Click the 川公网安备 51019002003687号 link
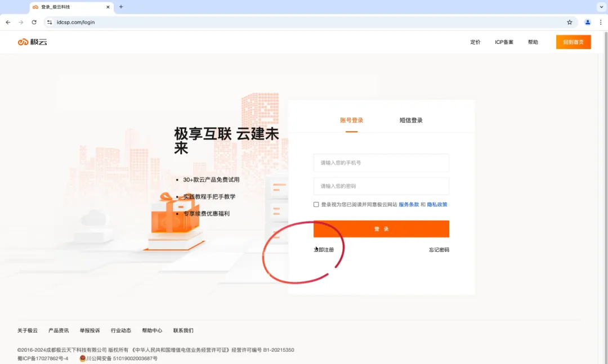 pos(122,358)
